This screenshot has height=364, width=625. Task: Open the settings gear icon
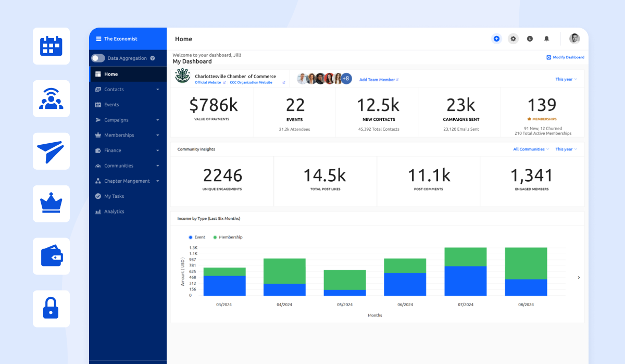pyautogui.click(x=513, y=39)
